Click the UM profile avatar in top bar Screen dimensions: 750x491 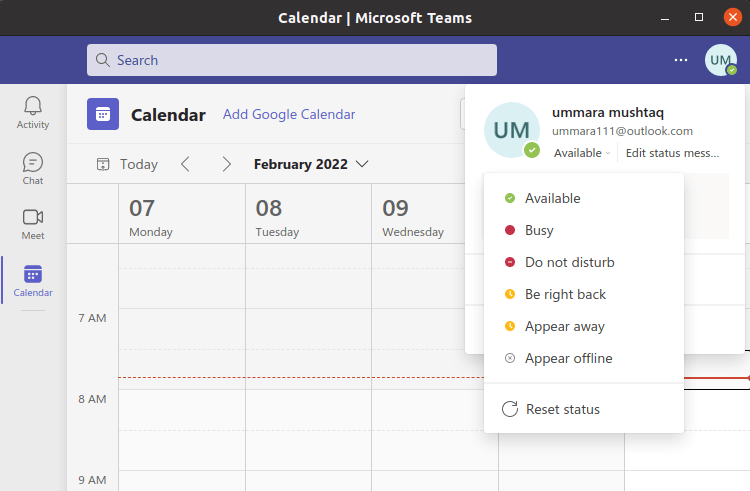pos(720,60)
